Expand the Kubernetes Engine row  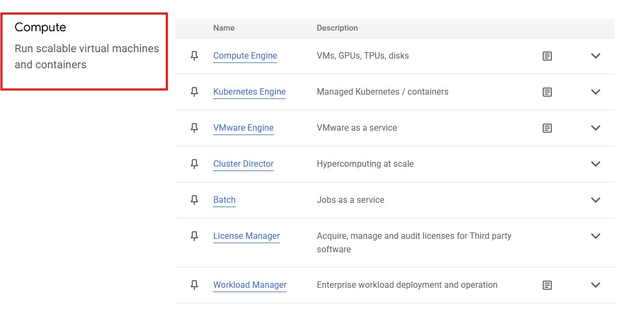[595, 92]
